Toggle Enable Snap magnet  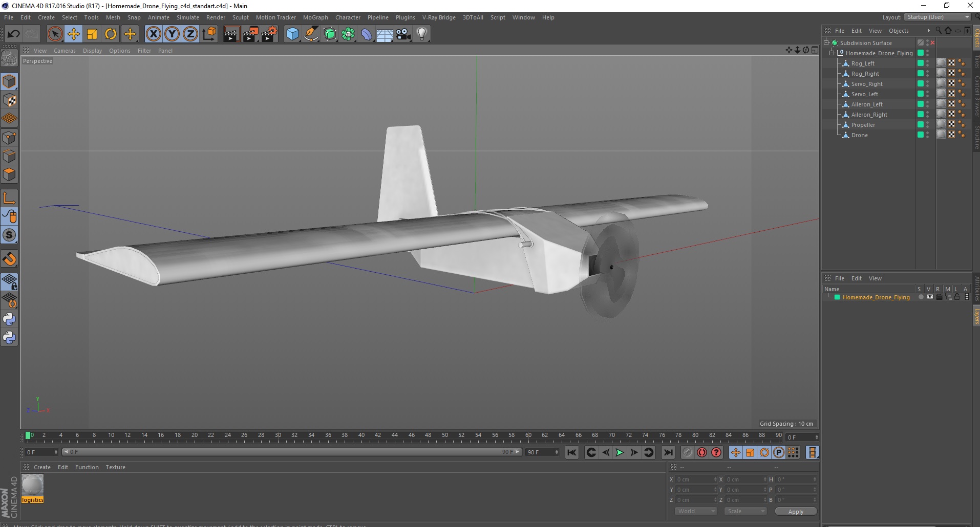[x=9, y=259]
